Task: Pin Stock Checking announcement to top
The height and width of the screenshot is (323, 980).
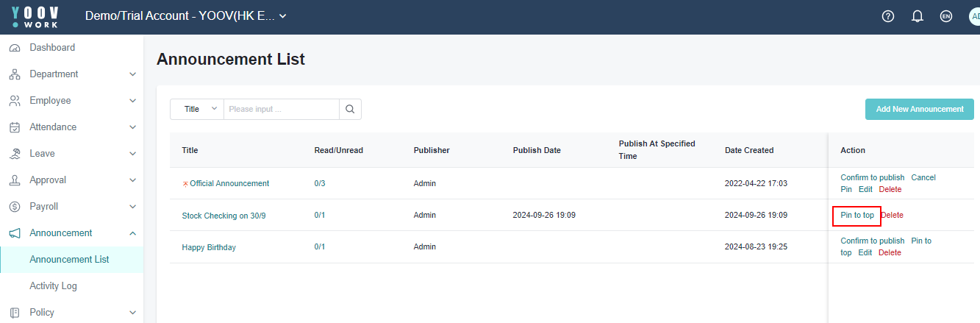Action: coord(856,216)
